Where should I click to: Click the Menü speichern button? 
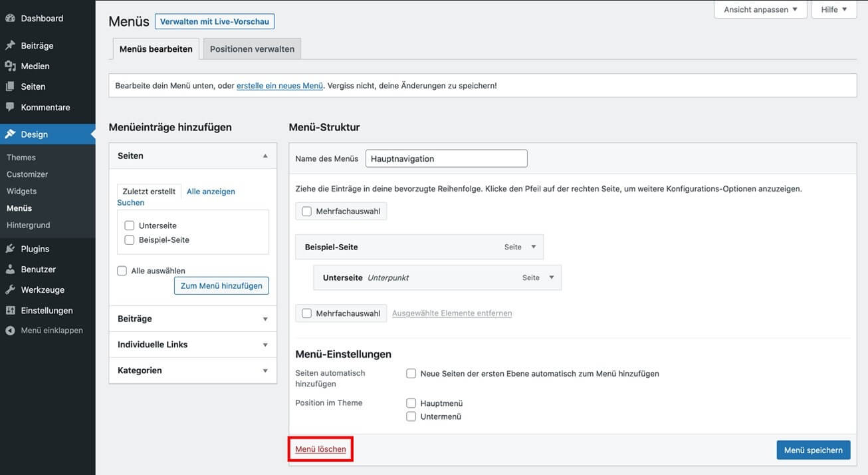tap(814, 450)
